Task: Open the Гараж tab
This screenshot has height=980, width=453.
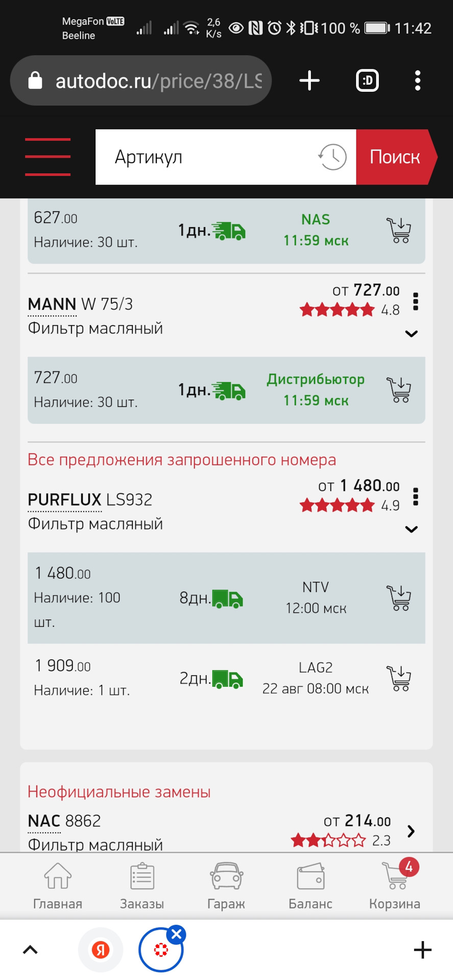Action: pyautogui.click(x=226, y=887)
